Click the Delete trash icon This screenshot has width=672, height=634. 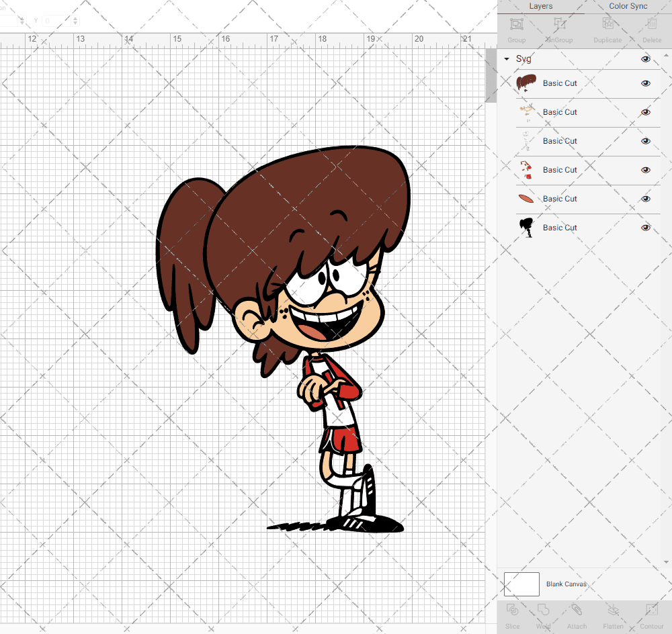pyautogui.click(x=652, y=24)
